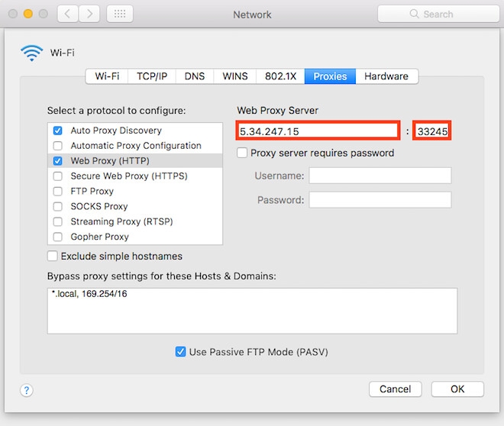
Task: Switch to the TCP/IP tab
Action: click(152, 76)
